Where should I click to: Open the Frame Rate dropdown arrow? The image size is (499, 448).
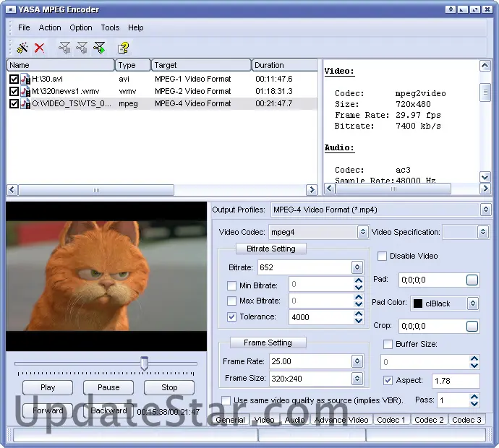[357, 361]
